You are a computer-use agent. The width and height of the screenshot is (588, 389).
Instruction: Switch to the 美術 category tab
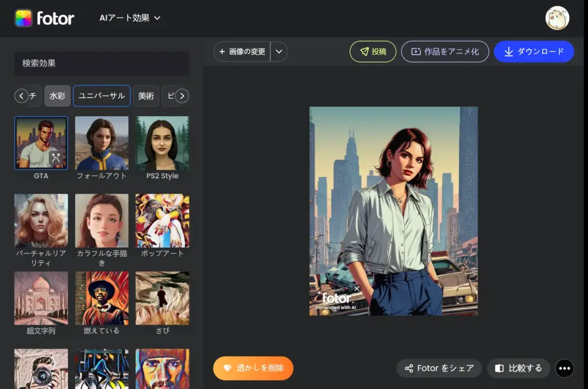146,96
